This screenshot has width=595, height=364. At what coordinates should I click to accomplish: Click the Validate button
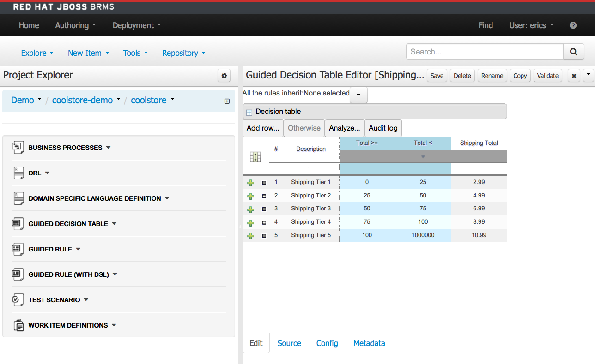tap(547, 75)
